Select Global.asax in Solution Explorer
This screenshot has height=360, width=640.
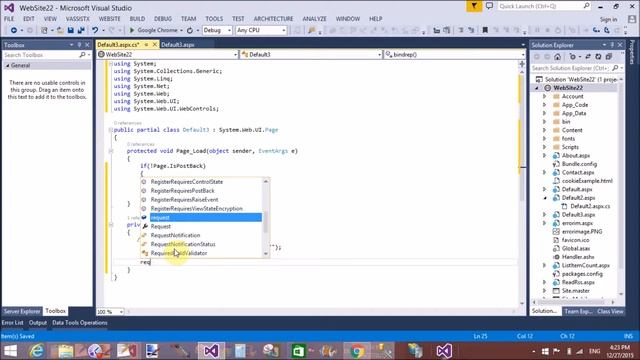point(576,249)
